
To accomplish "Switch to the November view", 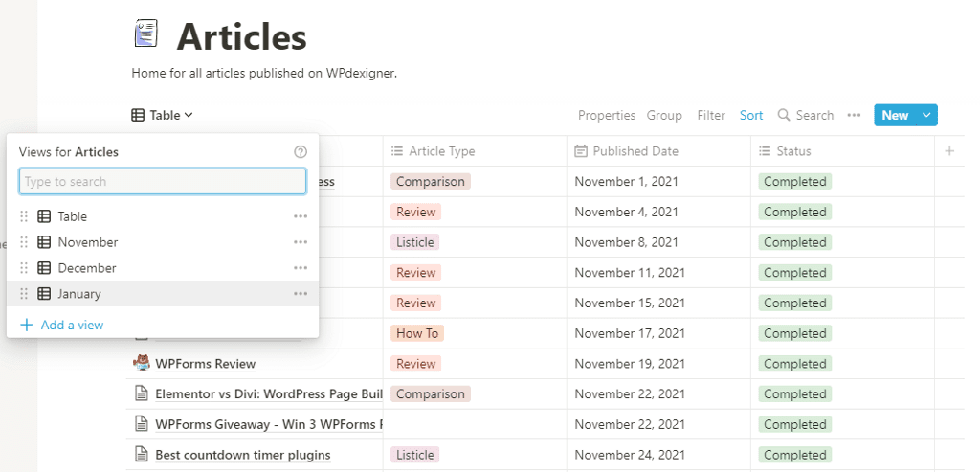I will coord(88,242).
